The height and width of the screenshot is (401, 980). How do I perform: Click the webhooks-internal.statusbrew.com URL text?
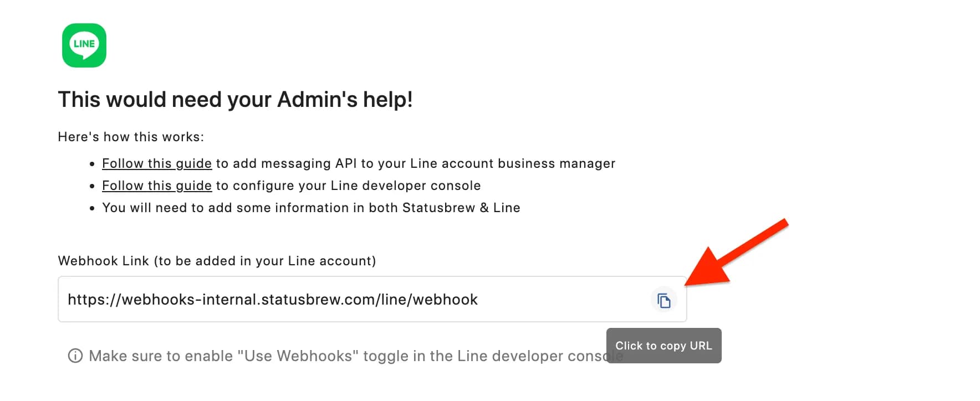pyautogui.click(x=272, y=300)
